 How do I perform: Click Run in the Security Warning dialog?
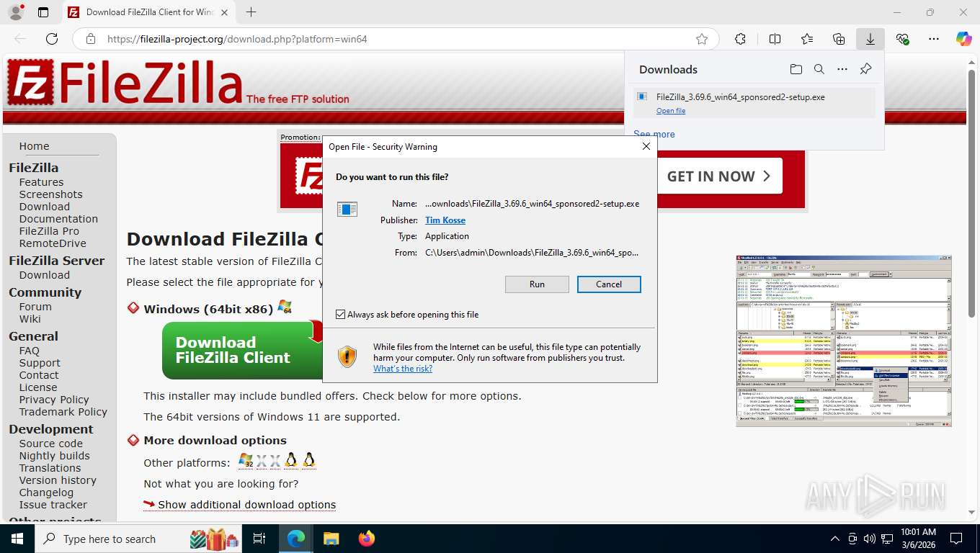[537, 284]
